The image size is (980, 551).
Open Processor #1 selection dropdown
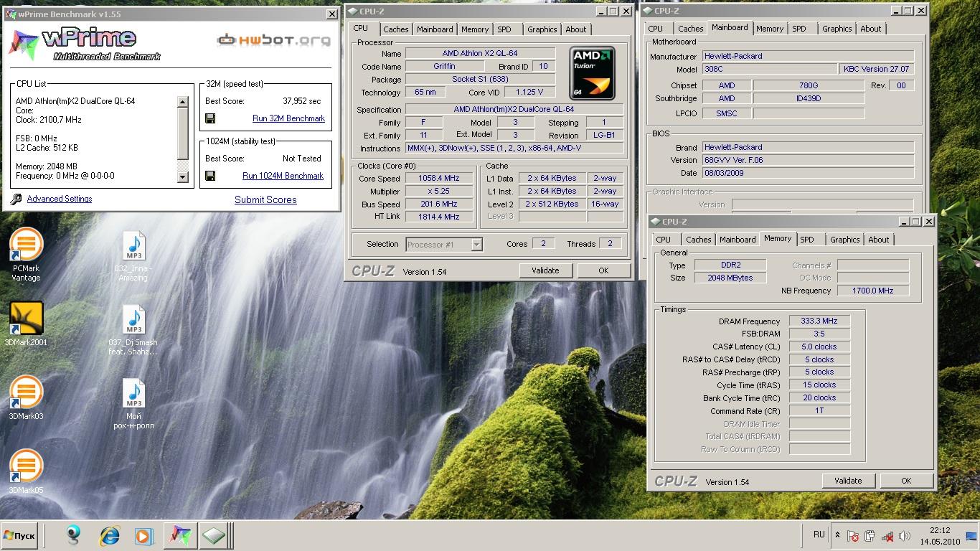tap(444, 245)
